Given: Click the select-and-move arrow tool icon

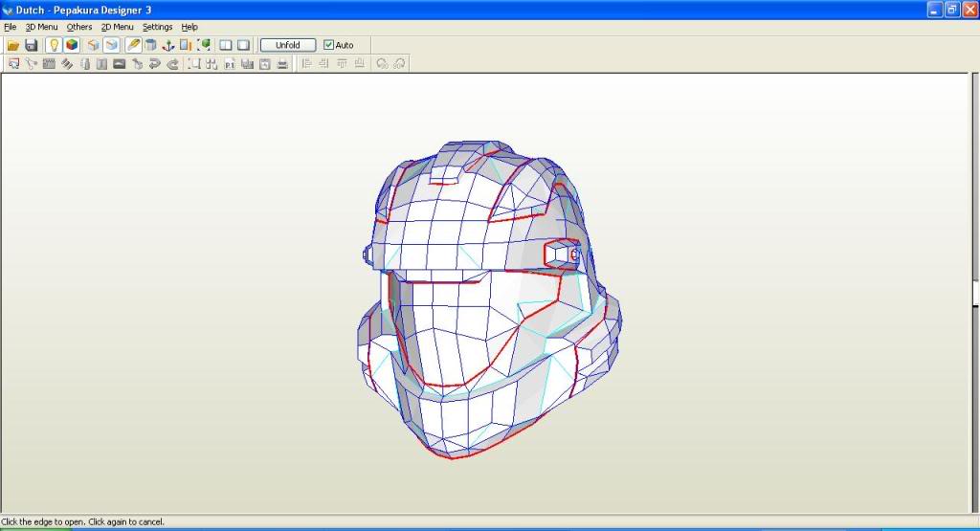Looking at the screenshot, I should click(x=14, y=64).
